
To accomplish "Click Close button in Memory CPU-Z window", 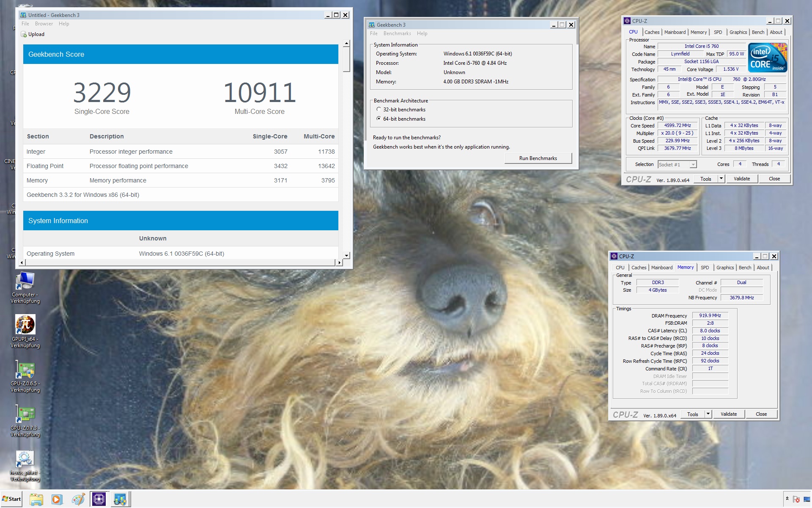I will pos(761,414).
